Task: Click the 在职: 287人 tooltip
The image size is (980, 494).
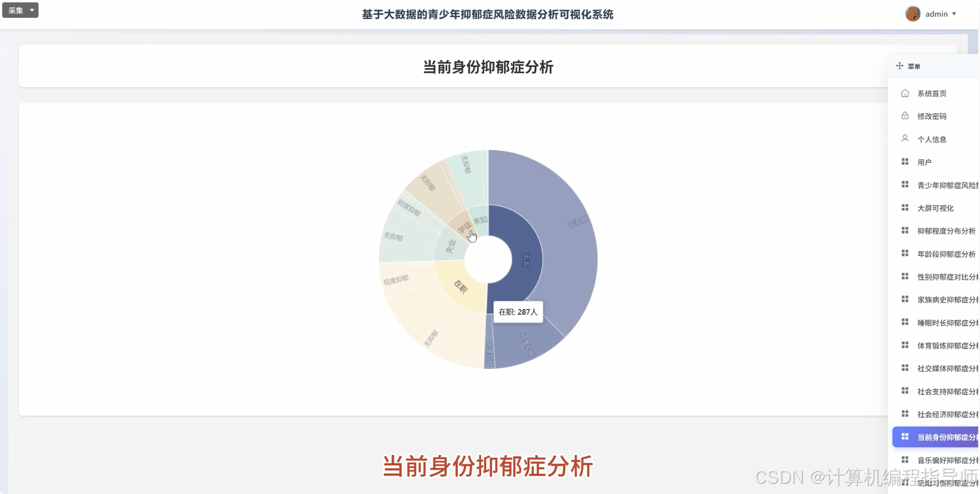Action: 518,311
